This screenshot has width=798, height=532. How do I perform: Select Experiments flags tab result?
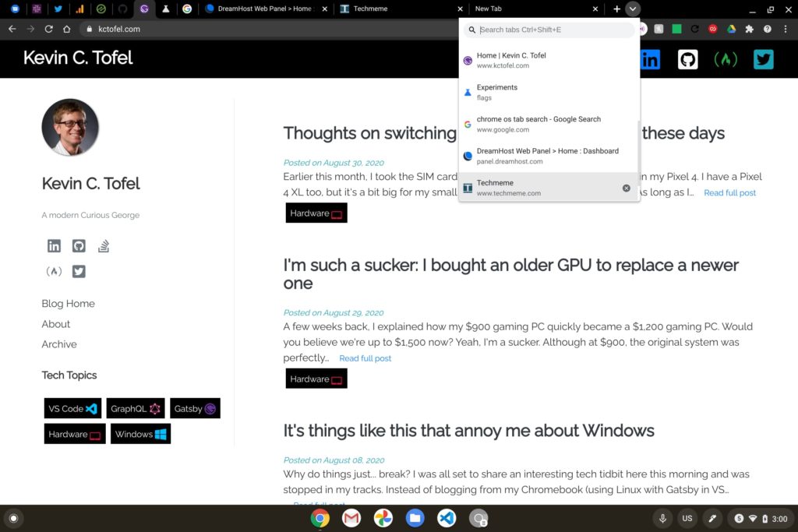tap(549, 92)
